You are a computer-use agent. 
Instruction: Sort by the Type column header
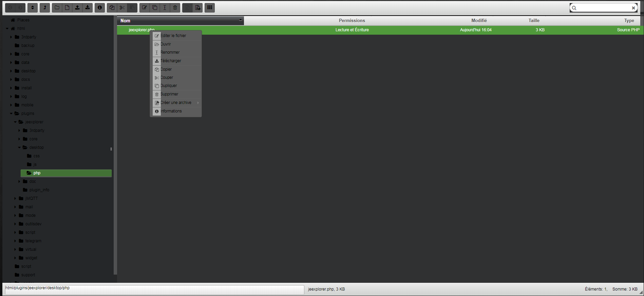click(x=629, y=21)
